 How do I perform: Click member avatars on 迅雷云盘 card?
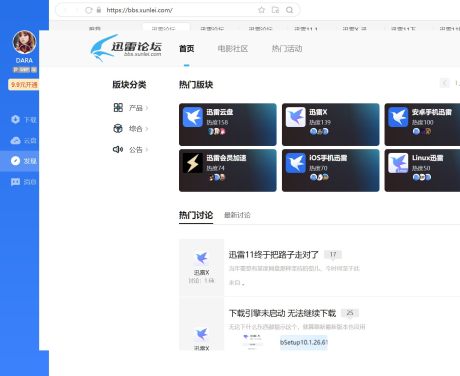[x=217, y=131]
